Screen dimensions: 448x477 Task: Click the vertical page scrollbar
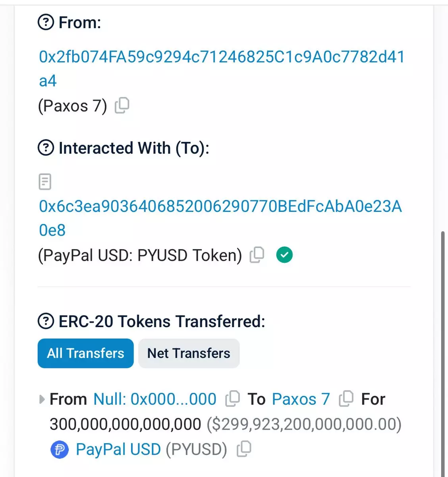click(443, 350)
